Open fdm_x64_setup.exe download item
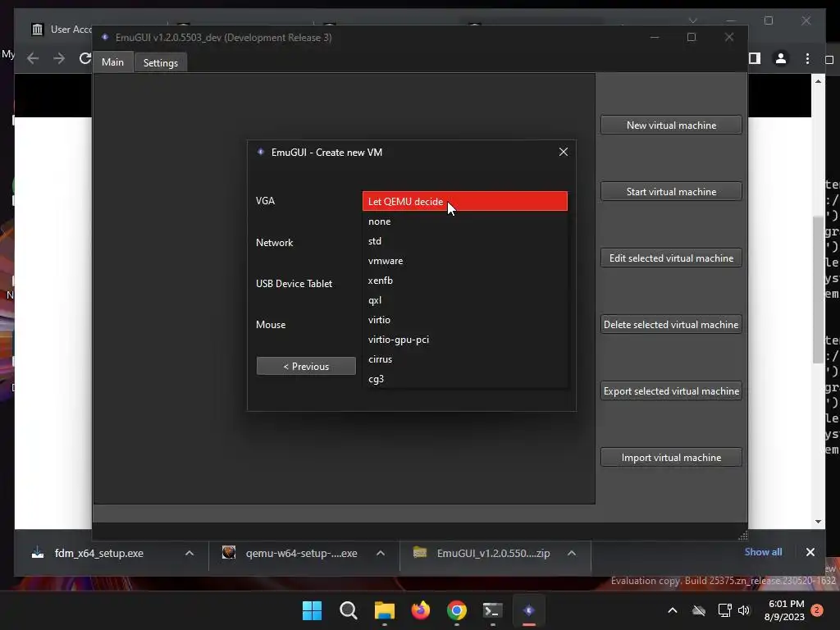The width and height of the screenshot is (840, 630). (99, 554)
